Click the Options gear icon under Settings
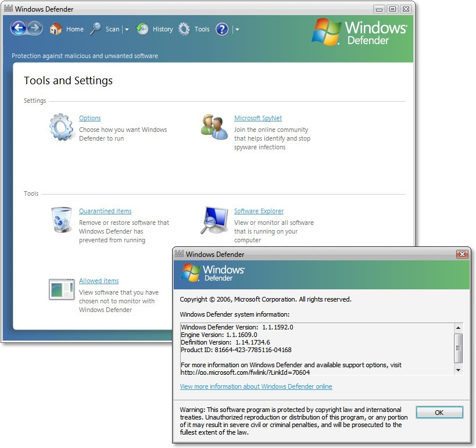 click(61, 127)
